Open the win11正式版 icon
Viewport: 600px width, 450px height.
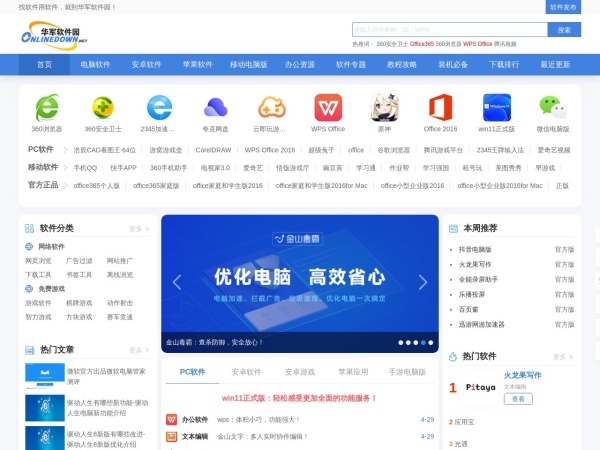coord(496,107)
